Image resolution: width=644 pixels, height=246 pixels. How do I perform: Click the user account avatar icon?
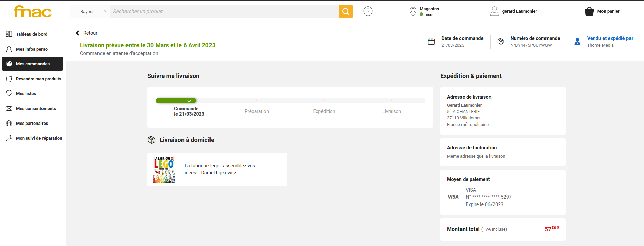pyautogui.click(x=494, y=11)
